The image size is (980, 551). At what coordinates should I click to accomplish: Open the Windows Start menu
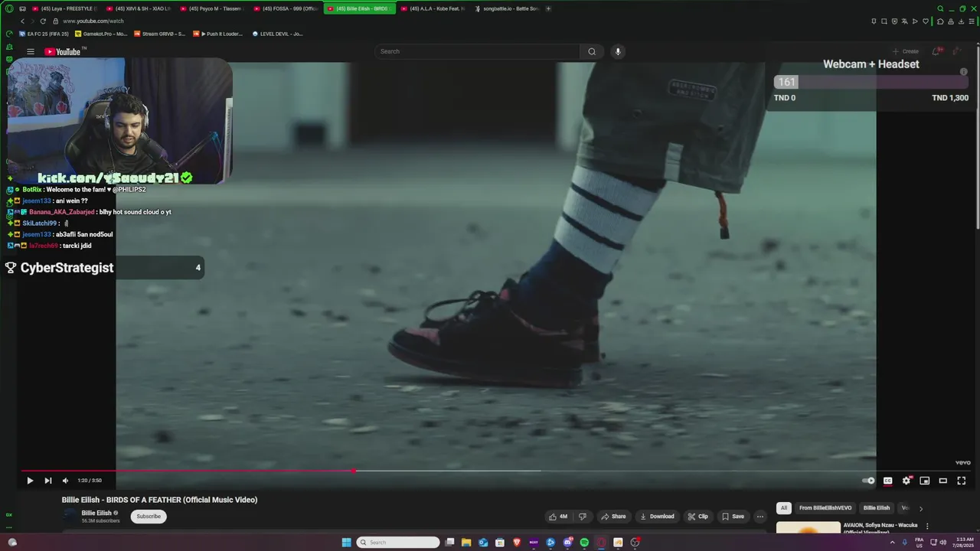click(346, 543)
